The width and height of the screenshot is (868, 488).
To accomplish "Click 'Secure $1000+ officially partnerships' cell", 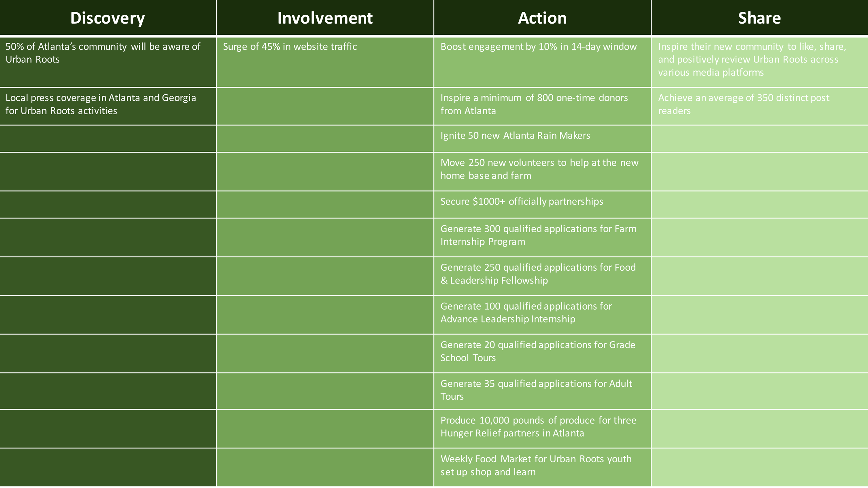I will pyautogui.click(x=542, y=204).
